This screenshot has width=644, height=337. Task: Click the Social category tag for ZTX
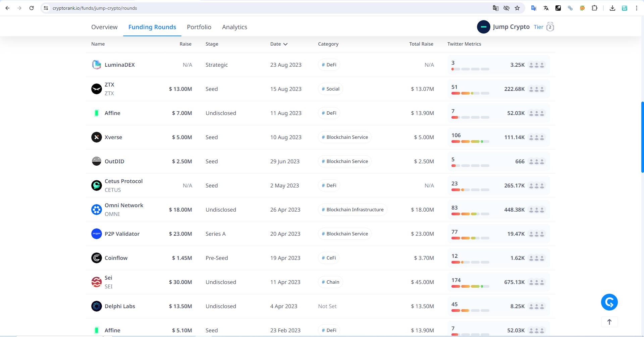coord(330,89)
